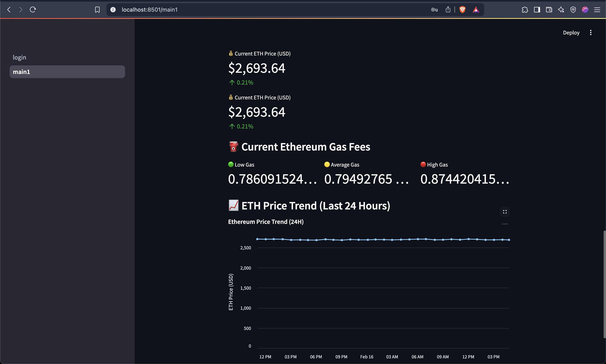Open the Brave Wallet icon
The width and height of the screenshot is (606, 364).
click(549, 10)
